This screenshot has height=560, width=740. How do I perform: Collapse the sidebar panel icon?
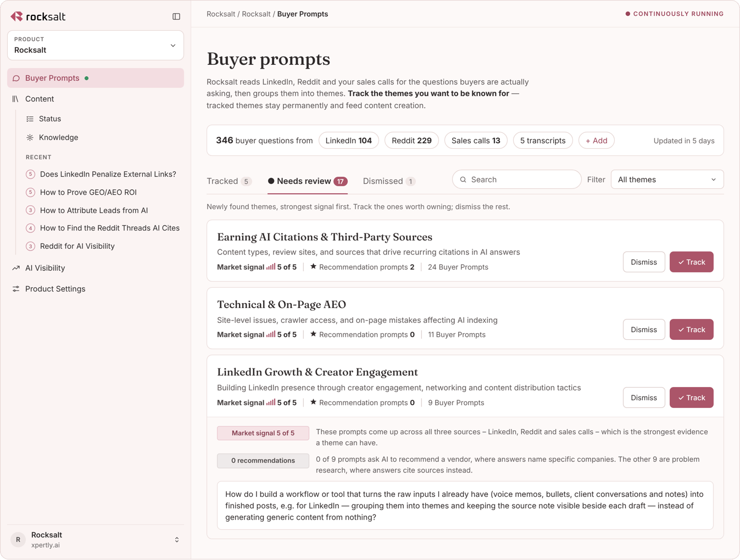pyautogui.click(x=176, y=16)
